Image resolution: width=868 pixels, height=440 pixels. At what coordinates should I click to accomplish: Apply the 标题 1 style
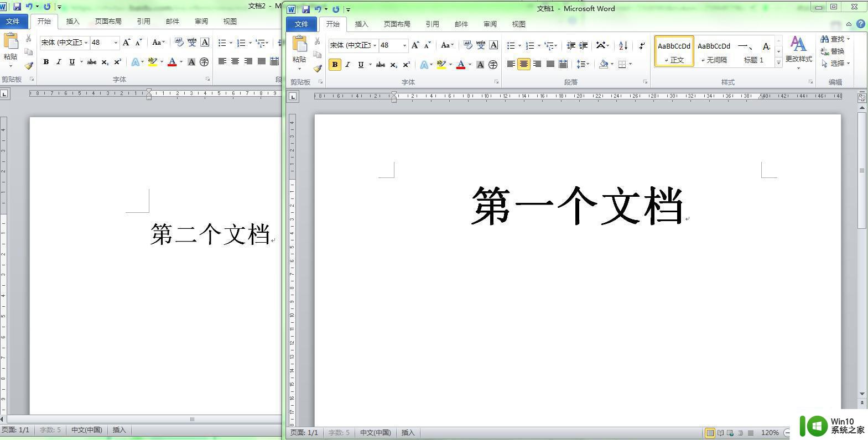(753, 51)
